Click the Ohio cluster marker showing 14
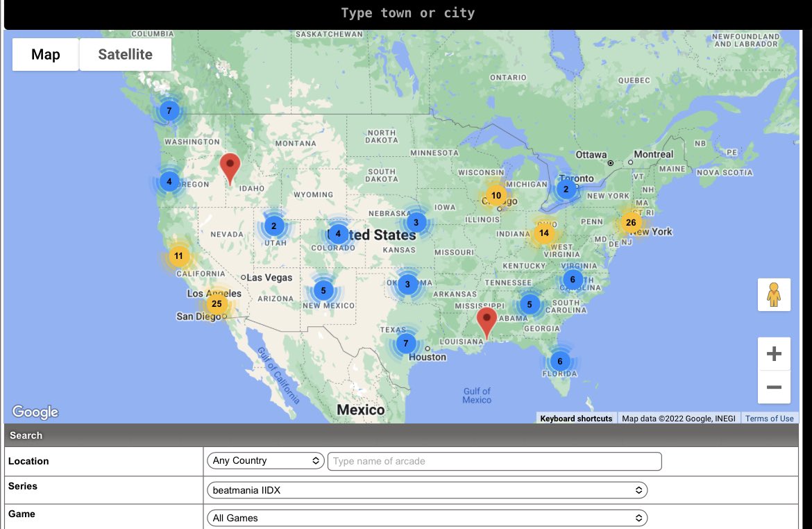The image size is (812, 529). pyautogui.click(x=543, y=233)
